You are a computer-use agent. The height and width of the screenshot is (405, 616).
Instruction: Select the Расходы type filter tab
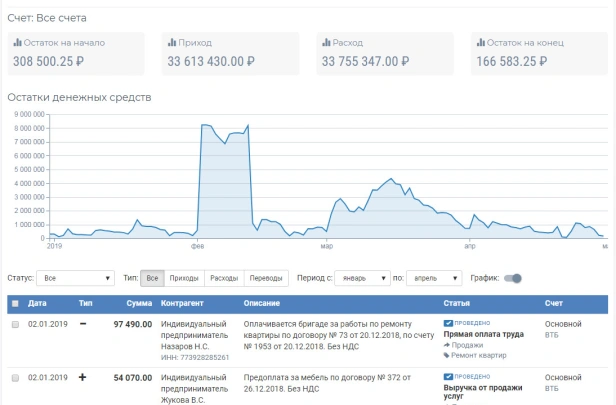tap(224, 278)
